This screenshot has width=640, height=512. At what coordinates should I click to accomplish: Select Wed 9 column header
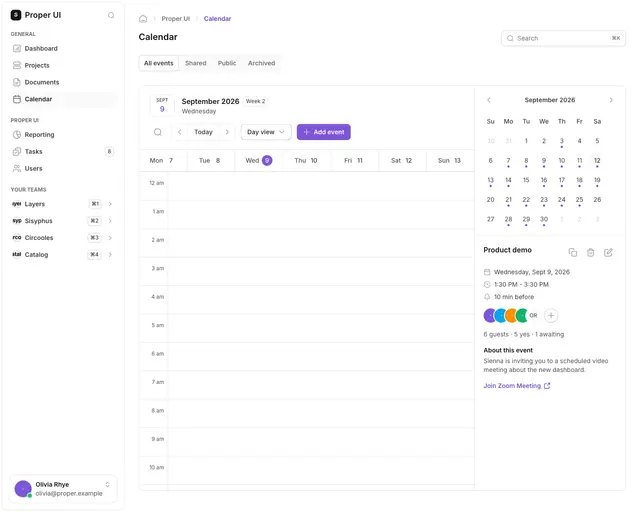[258, 161]
